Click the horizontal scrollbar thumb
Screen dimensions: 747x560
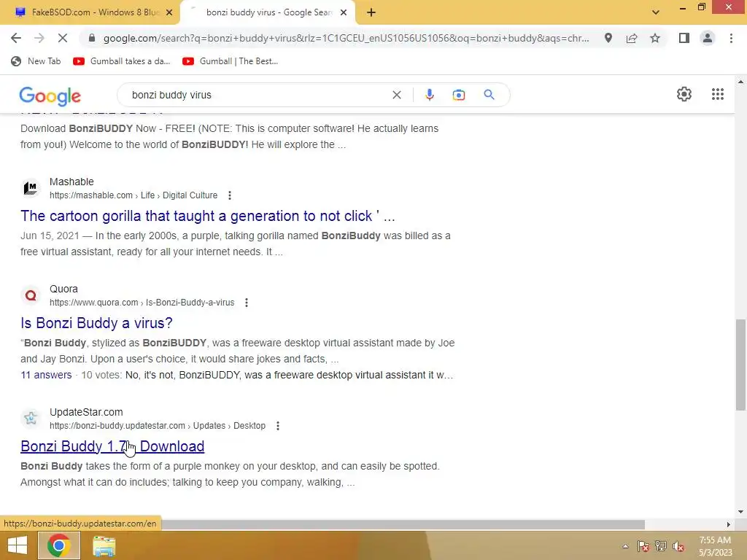coord(403,524)
